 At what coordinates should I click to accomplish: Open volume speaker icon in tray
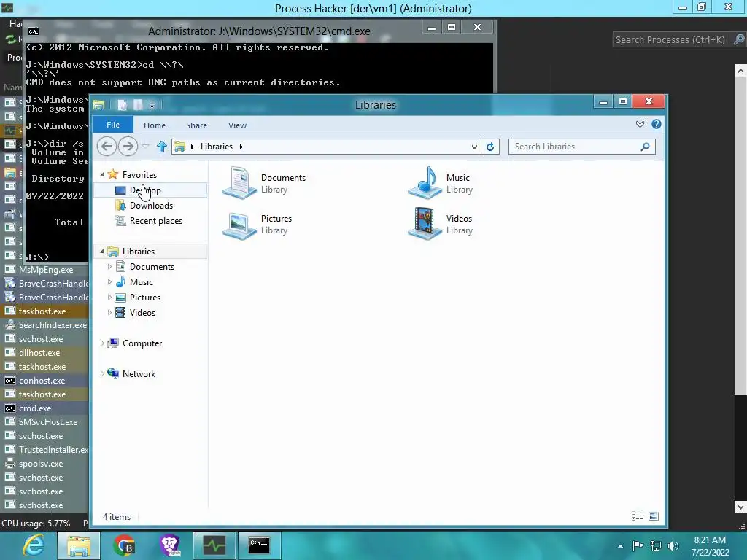point(673,545)
